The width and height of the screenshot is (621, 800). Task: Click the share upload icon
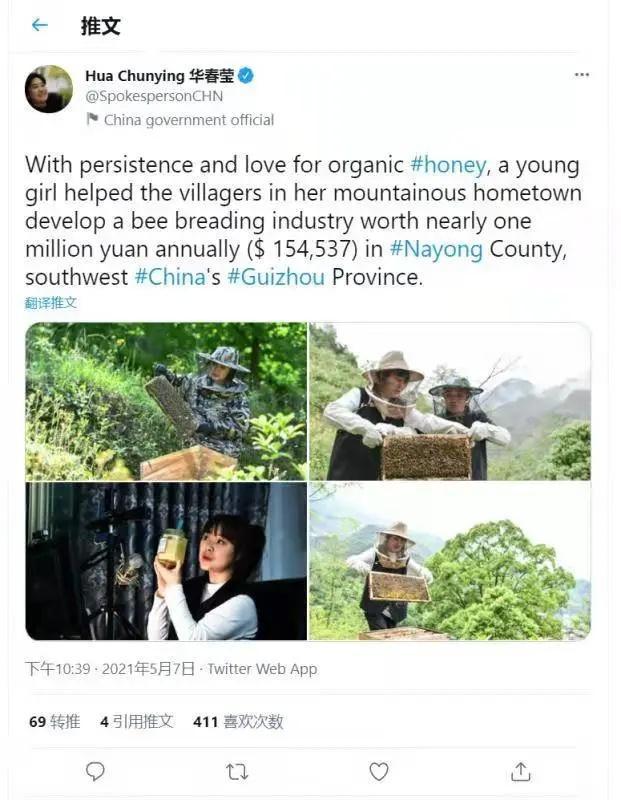pos(520,771)
